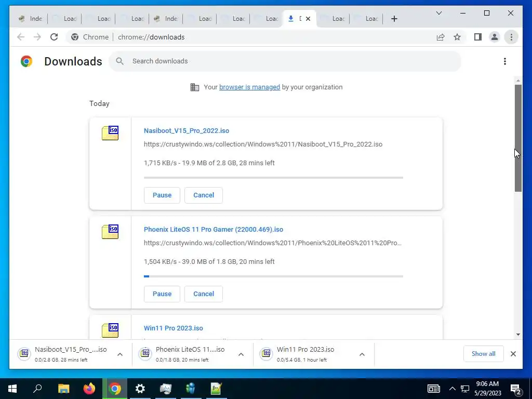This screenshot has width=532, height=399.
Task: Pause the Nasiboot_V15_Pro_2022.iso download
Action: coord(162,195)
